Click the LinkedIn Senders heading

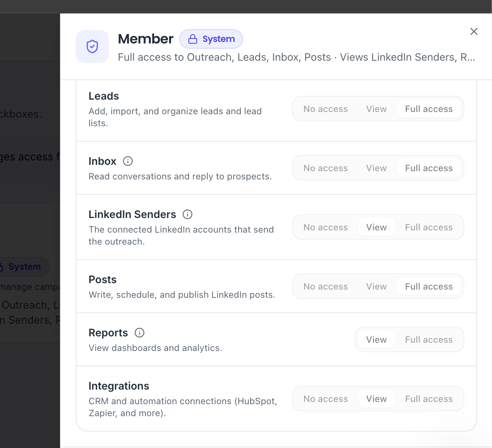click(132, 215)
